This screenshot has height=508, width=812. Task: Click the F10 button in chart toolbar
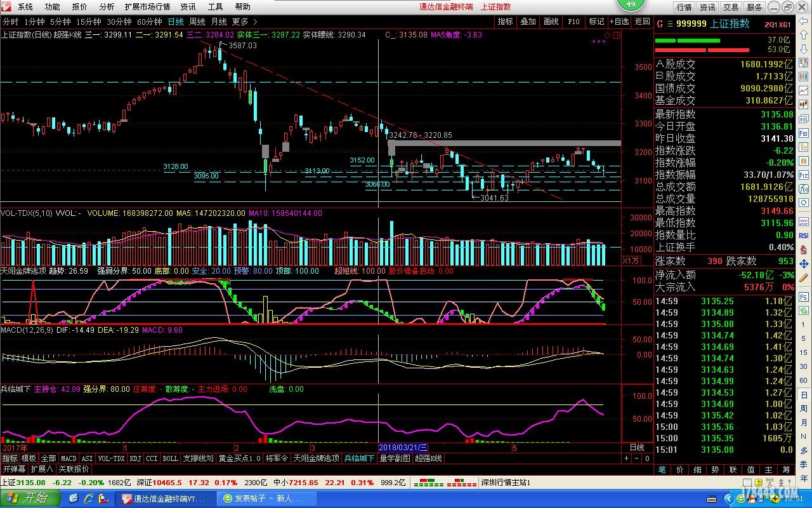tap(574, 22)
